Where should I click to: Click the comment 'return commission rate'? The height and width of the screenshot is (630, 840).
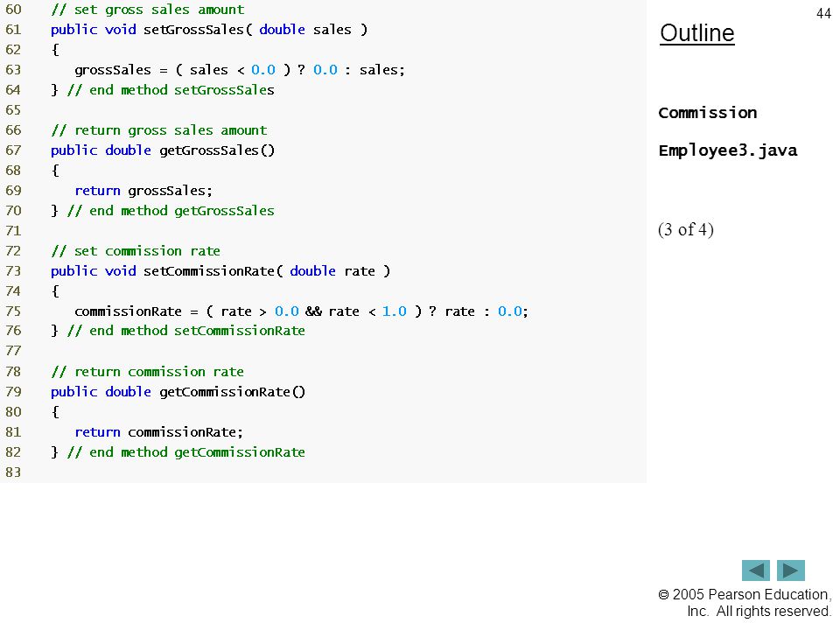coord(147,372)
